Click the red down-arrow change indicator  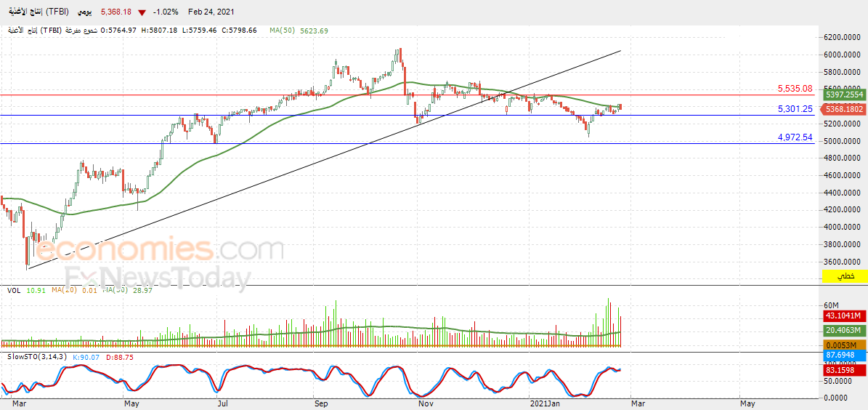[x=143, y=12]
